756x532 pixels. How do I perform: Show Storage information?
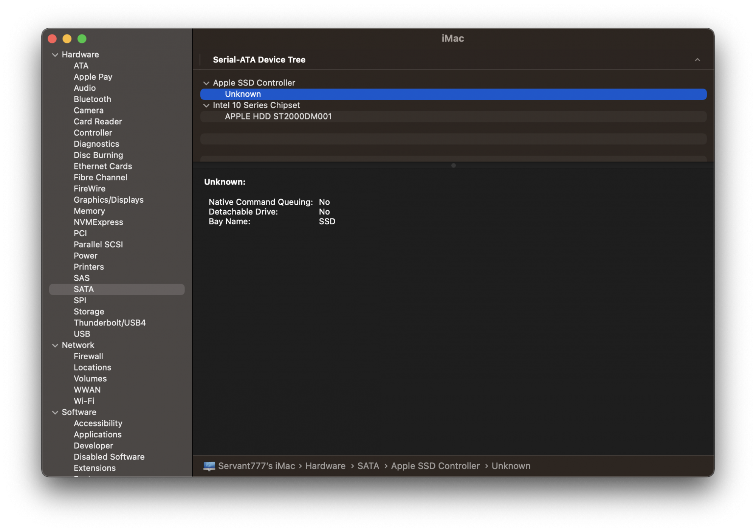(x=89, y=312)
